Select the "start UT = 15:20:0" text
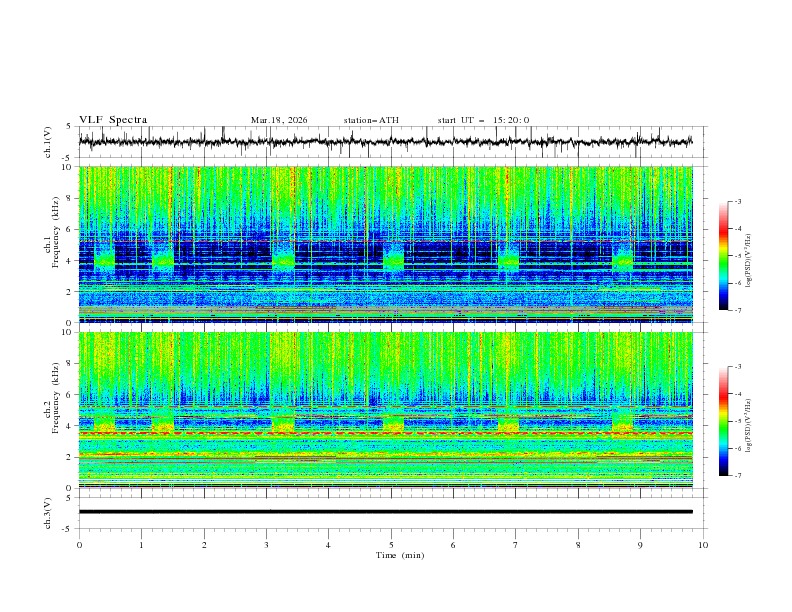 pos(483,120)
